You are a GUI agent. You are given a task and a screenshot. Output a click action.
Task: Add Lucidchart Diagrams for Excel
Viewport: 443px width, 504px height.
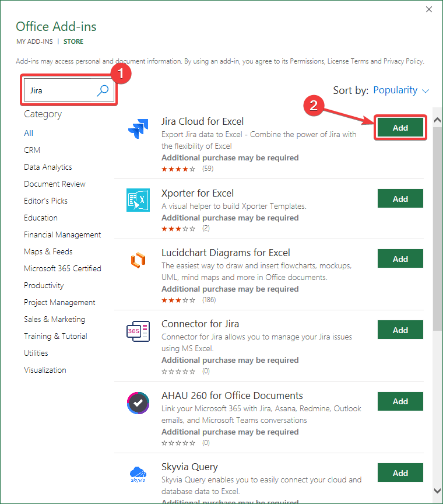(400, 259)
